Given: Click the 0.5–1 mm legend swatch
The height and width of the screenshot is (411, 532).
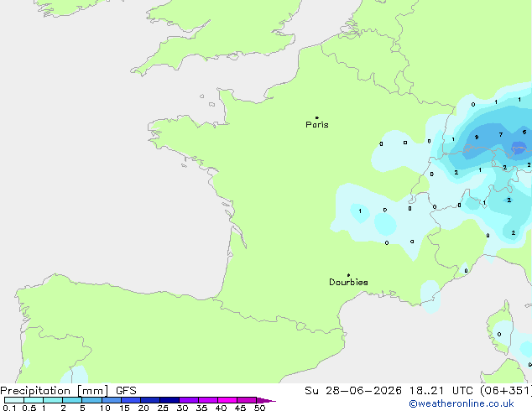Looking at the screenshot, I should click(34, 400).
